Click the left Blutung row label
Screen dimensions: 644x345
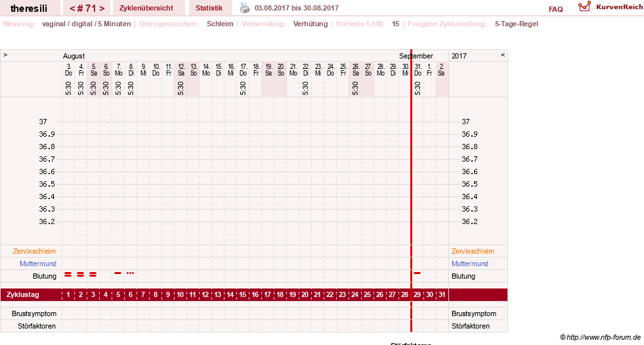click(x=45, y=276)
